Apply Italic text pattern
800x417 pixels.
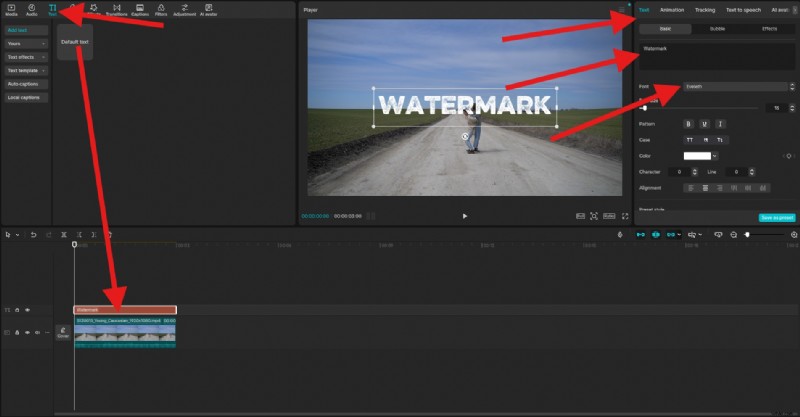click(720, 124)
